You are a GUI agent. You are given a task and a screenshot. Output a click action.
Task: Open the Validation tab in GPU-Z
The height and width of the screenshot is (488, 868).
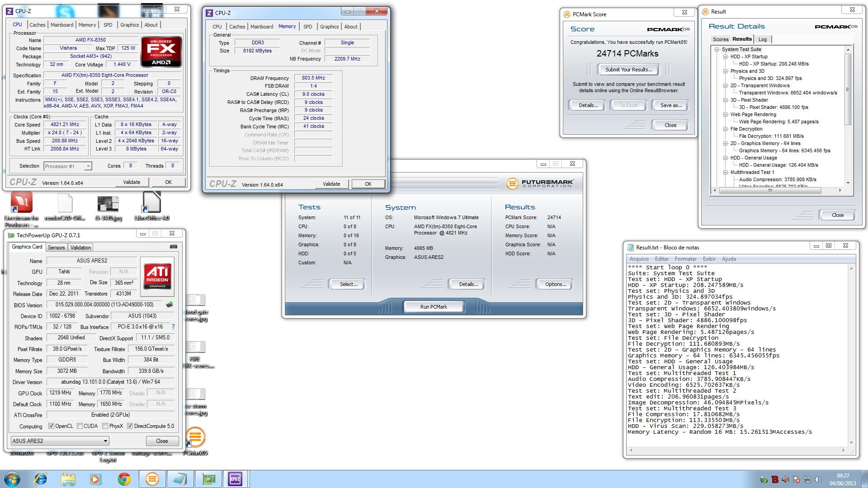tap(81, 247)
